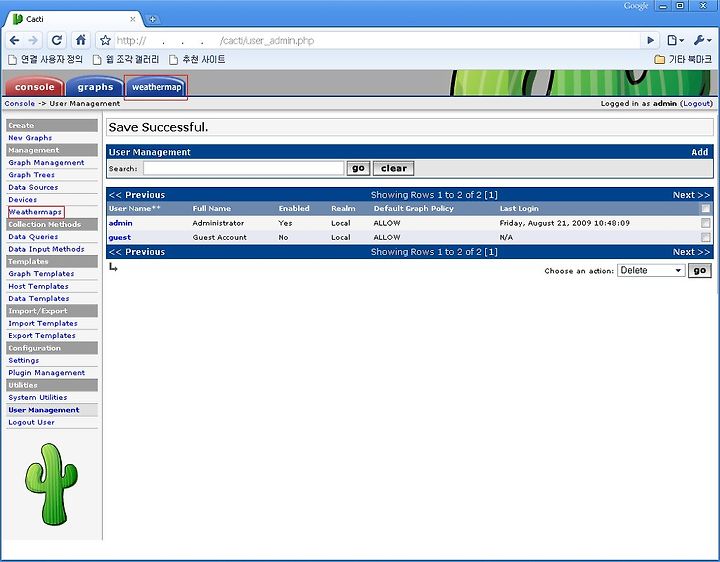
Task: Open Graph Management in the sidebar
Action: click(46, 163)
